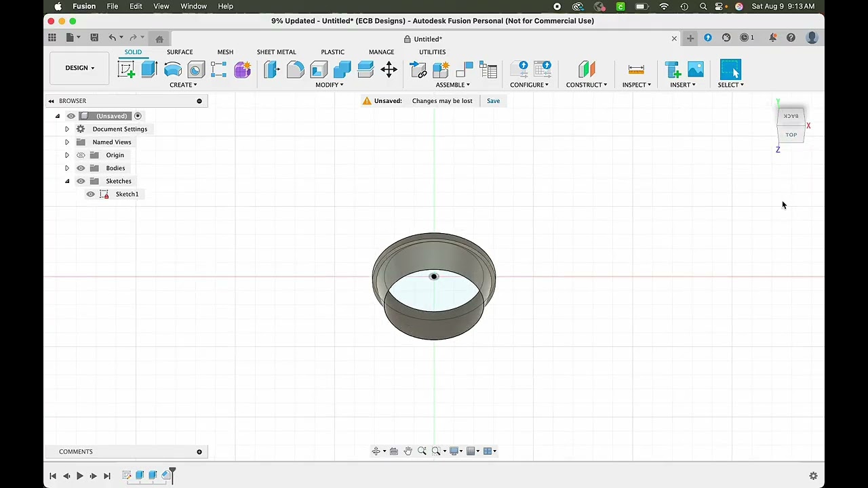This screenshot has width=868, height=488.
Task: Select the Bill of Materials table icon
Action: (488, 69)
